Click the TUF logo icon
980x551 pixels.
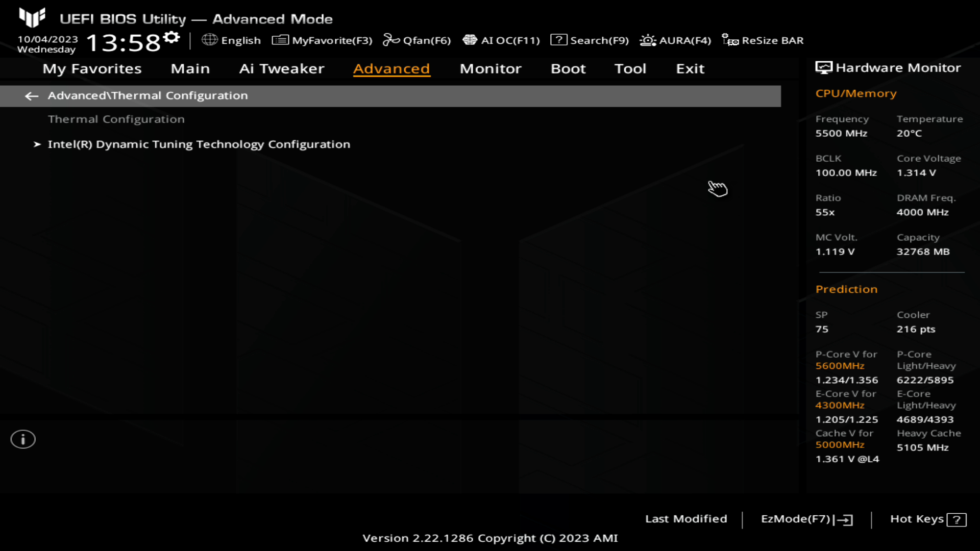tap(32, 17)
